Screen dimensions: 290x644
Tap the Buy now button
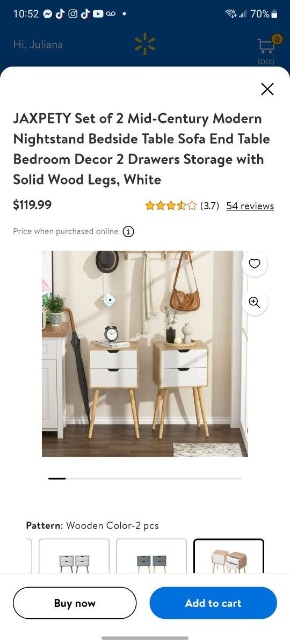click(x=75, y=603)
